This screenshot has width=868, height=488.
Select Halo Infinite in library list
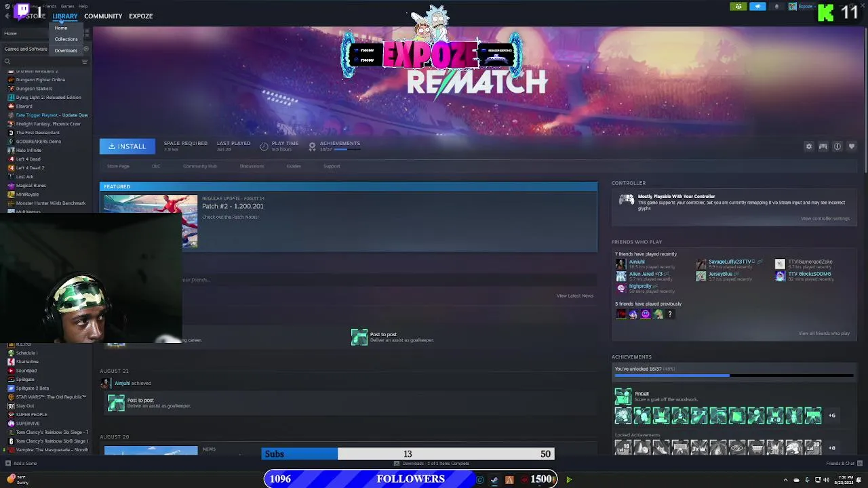click(28, 150)
